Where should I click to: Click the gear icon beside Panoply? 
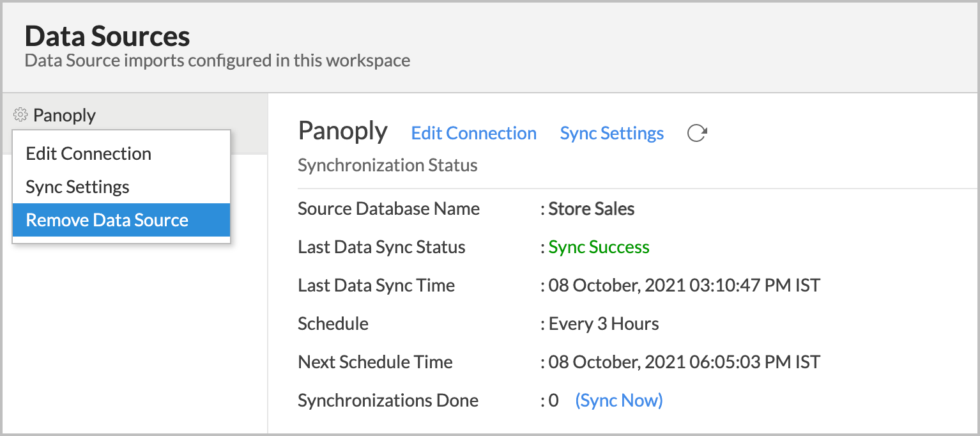pyautogui.click(x=20, y=115)
